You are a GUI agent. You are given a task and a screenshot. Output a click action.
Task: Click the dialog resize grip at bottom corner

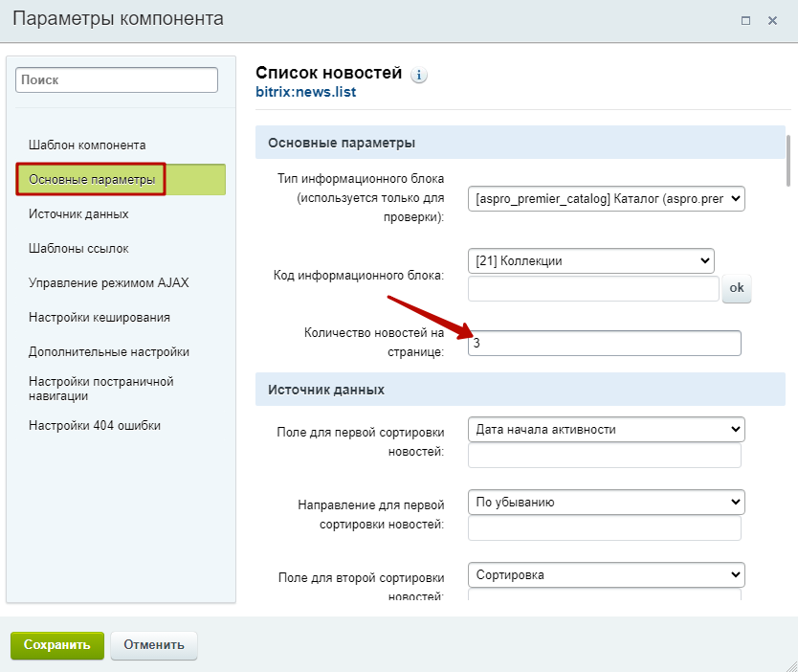click(791, 665)
